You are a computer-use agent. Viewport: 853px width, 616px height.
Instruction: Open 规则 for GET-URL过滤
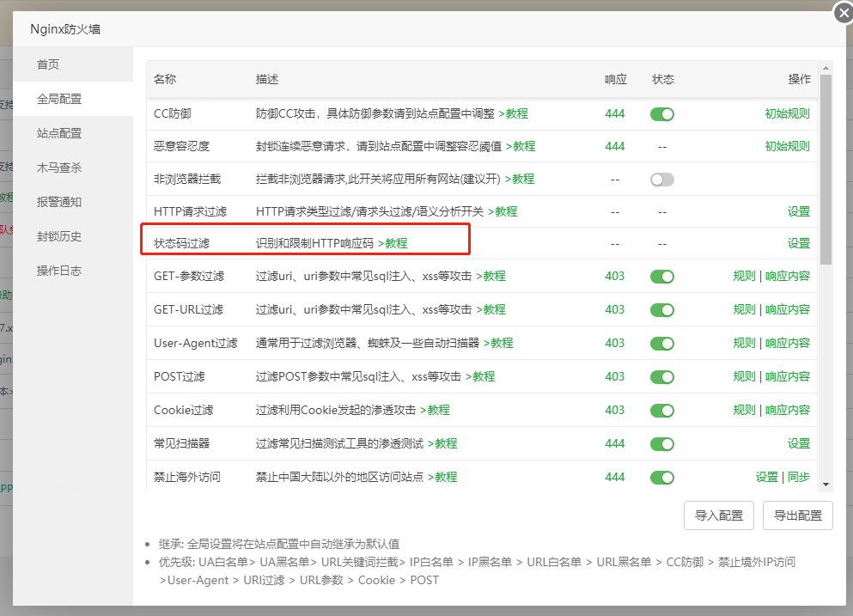tap(744, 309)
